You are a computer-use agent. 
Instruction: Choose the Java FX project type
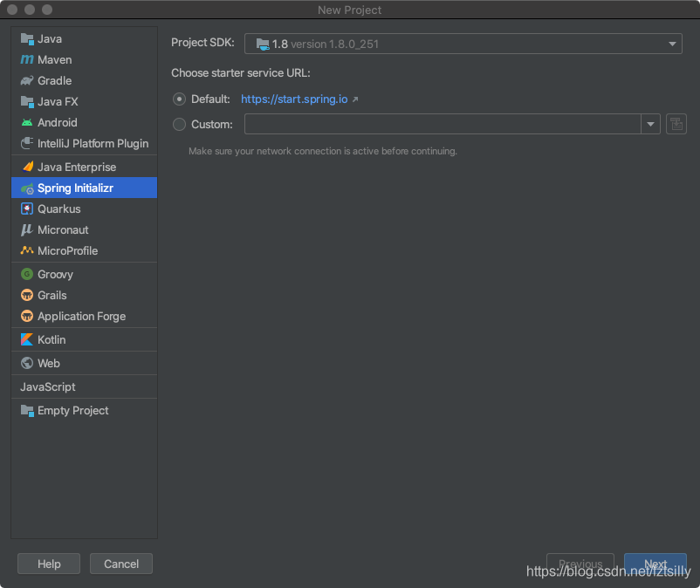[x=84, y=102]
